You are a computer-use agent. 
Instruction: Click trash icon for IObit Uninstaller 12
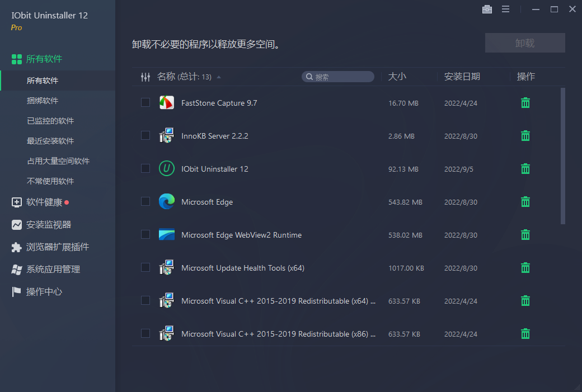click(x=525, y=169)
